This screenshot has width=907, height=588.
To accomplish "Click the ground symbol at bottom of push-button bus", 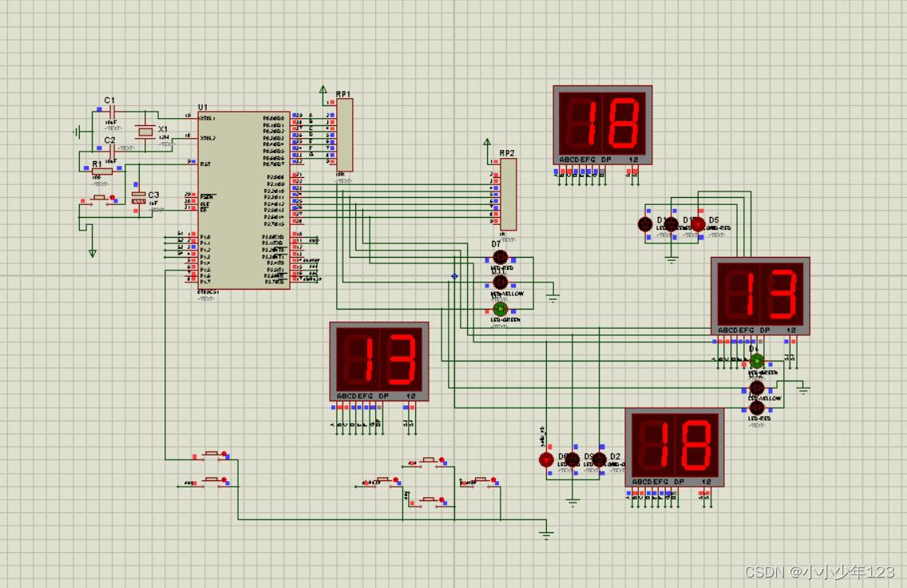I will 546,535.
